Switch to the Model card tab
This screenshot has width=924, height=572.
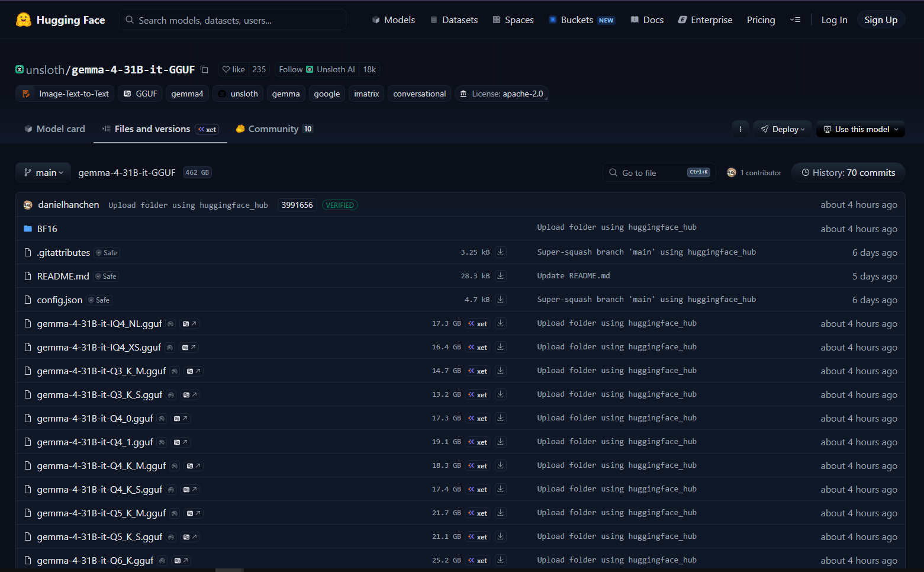coord(54,129)
